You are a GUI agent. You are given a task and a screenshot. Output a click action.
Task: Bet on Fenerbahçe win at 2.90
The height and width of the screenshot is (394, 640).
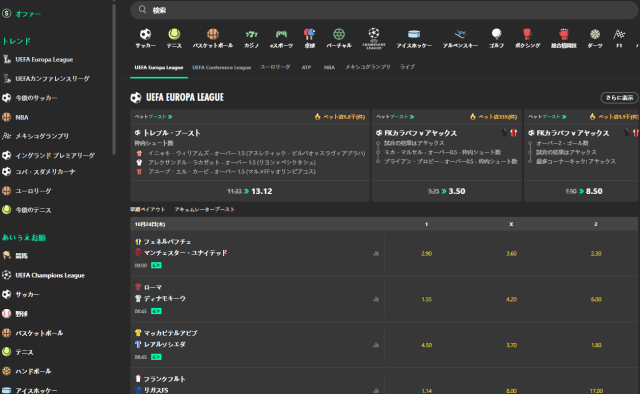[427, 254]
